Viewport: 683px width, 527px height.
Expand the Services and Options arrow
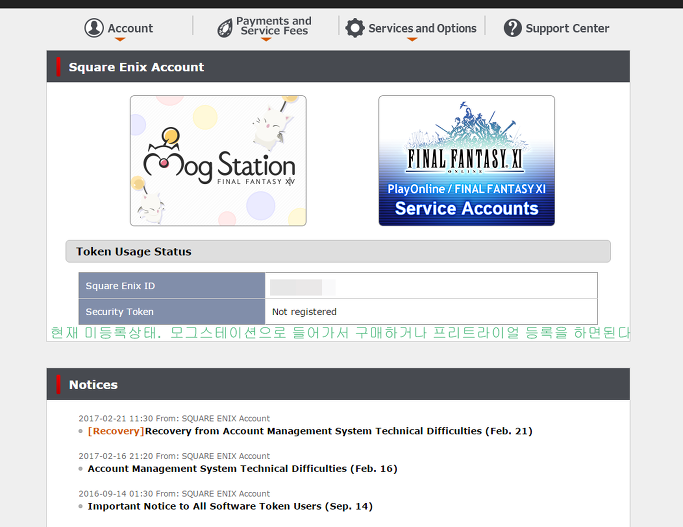point(412,39)
